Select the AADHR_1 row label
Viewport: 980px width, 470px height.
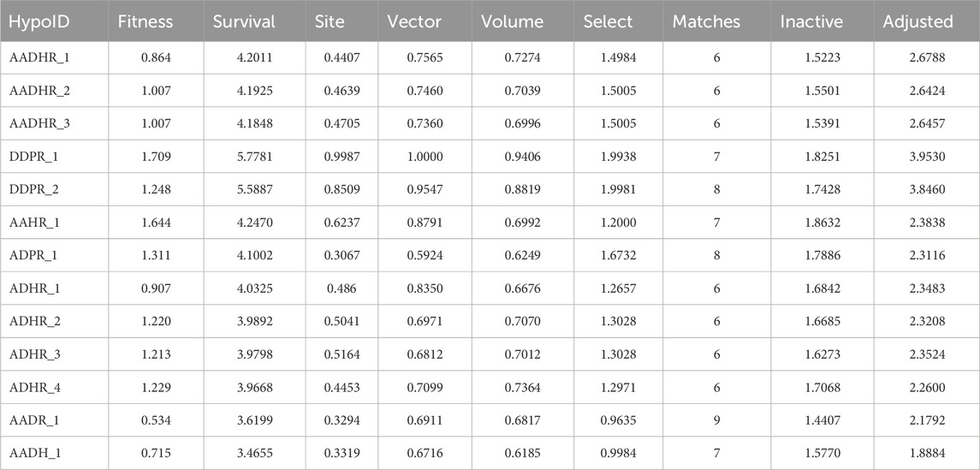pyautogui.click(x=39, y=58)
